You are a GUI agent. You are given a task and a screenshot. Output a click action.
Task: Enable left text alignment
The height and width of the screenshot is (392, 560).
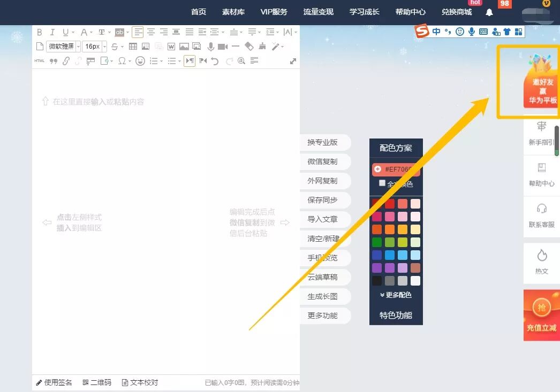(138, 33)
